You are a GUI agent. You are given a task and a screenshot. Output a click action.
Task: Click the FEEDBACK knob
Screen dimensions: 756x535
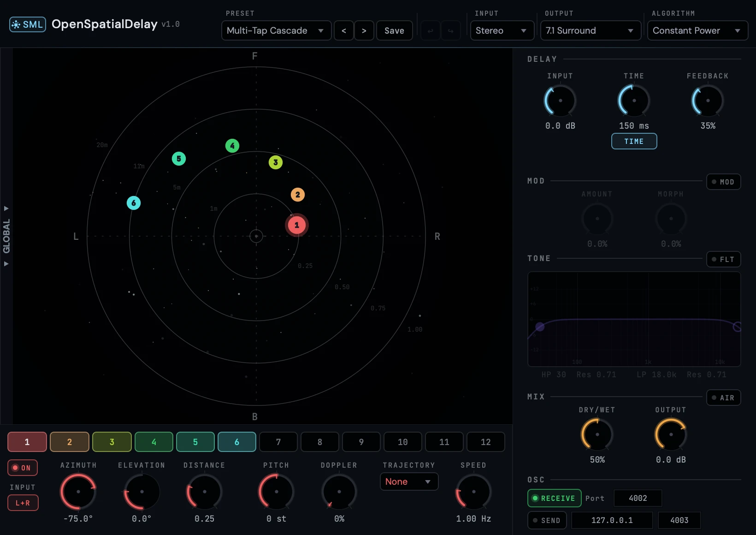708,101
